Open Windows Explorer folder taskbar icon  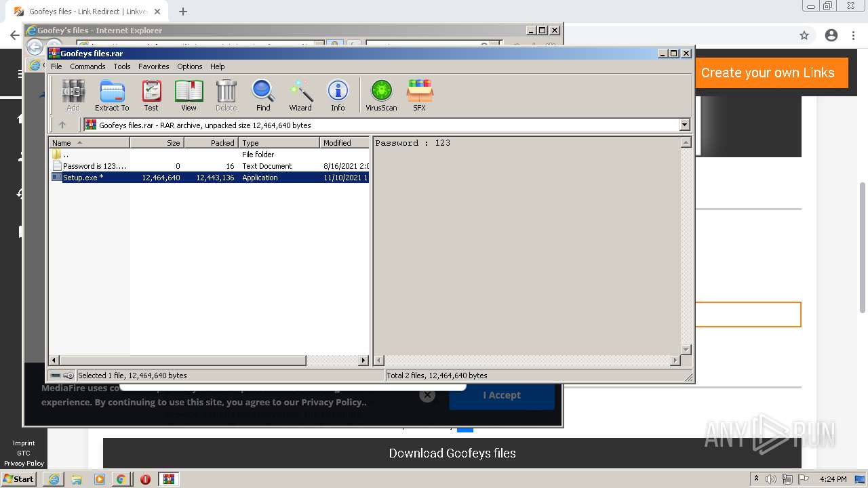coord(77,479)
